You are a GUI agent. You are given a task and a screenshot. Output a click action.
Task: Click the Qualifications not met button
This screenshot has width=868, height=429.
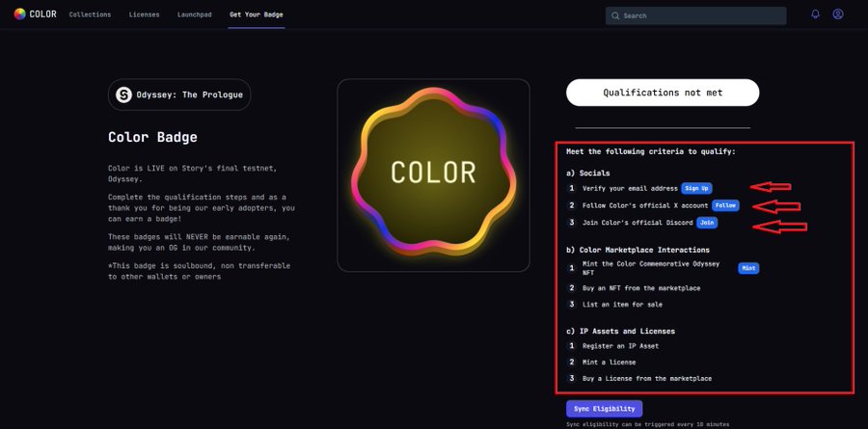coord(663,93)
